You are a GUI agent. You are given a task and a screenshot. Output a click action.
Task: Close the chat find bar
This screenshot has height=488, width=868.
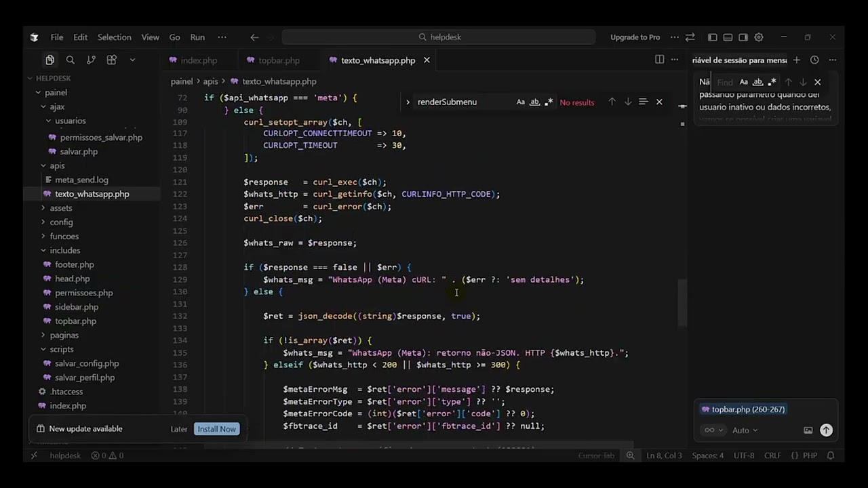[817, 82]
